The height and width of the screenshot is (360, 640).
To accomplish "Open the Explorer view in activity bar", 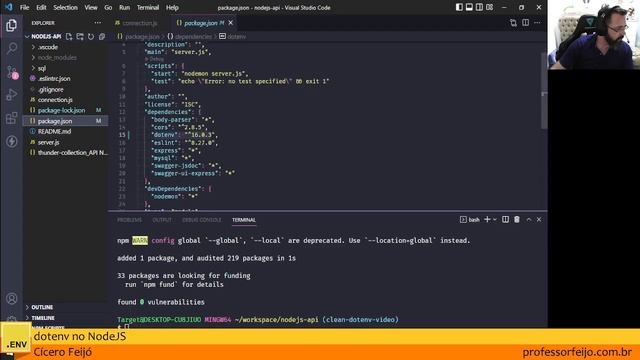I will (x=11, y=25).
